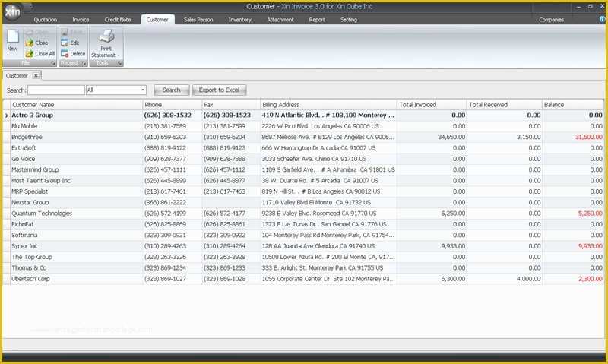Screen dimensions: 608x364
Task: Click the 4,000.00 total received cell
Action: 528,279
